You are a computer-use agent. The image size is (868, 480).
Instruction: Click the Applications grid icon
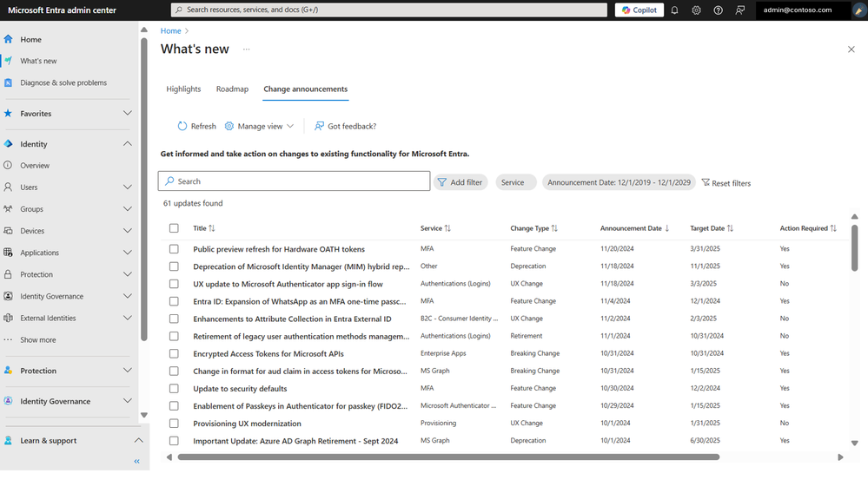tap(8, 253)
